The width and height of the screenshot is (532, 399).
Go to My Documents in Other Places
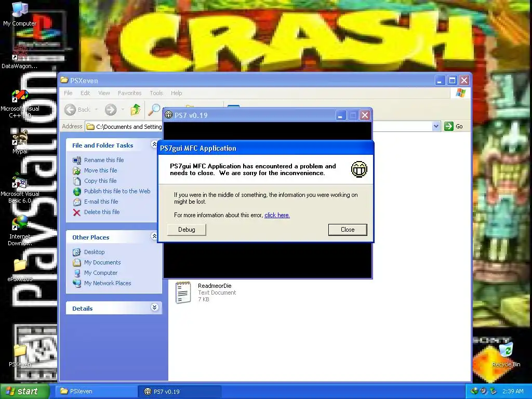click(102, 262)
